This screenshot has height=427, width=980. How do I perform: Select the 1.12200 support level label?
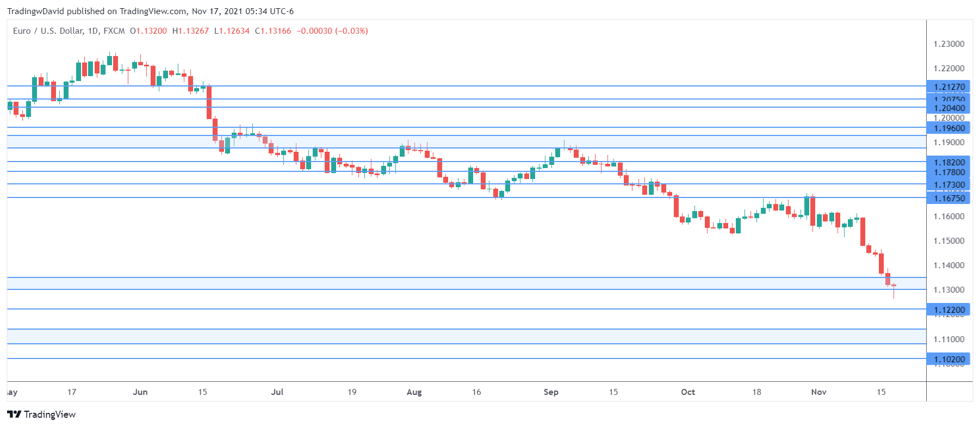pyautogui.click(x=949, y=310)
